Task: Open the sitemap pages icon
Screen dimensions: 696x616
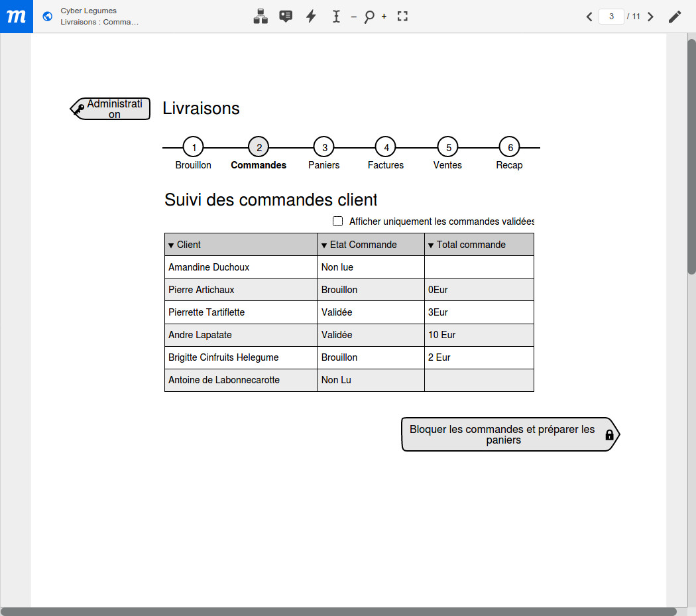Action: coord(261,17)
